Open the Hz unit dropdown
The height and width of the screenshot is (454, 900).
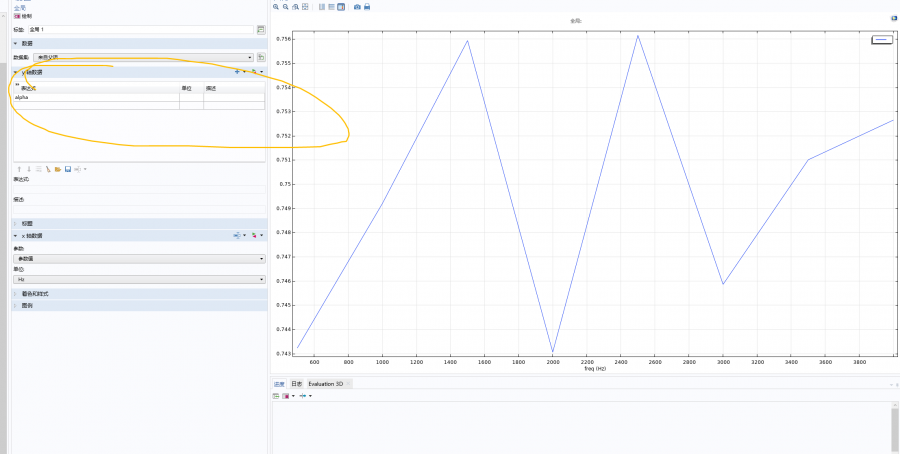pos(138,280)
